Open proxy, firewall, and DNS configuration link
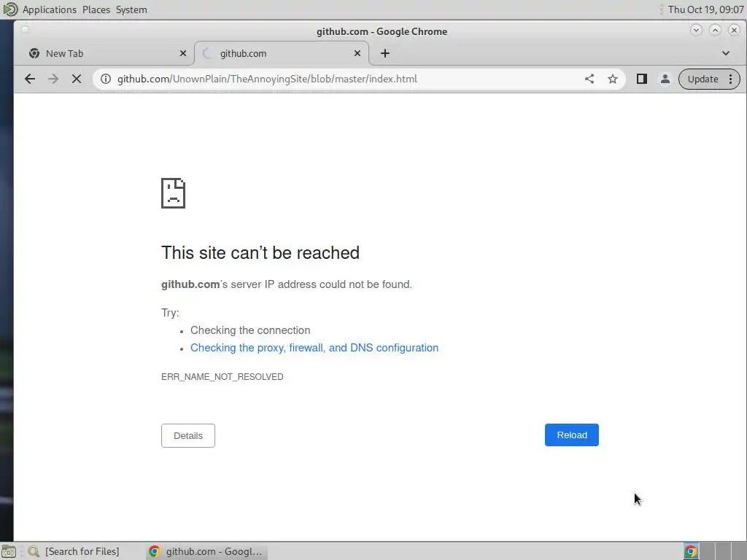This screenshot has height=560, width=747. [x=314, y=348]
